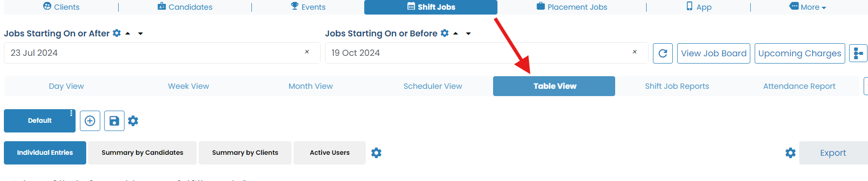Screen dimensions: 868x181
Task: Open gear settings beside Jobs Starting On or Before
Action: click(x=445, y=33)
